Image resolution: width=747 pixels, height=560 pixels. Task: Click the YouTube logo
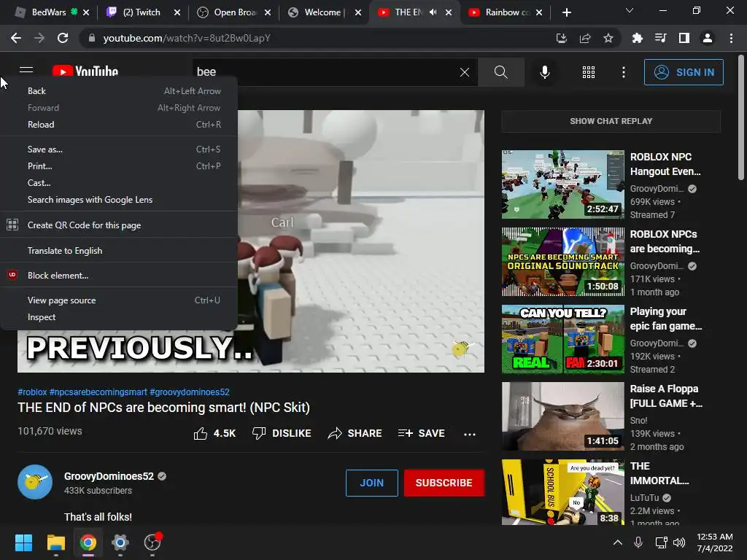85,72
